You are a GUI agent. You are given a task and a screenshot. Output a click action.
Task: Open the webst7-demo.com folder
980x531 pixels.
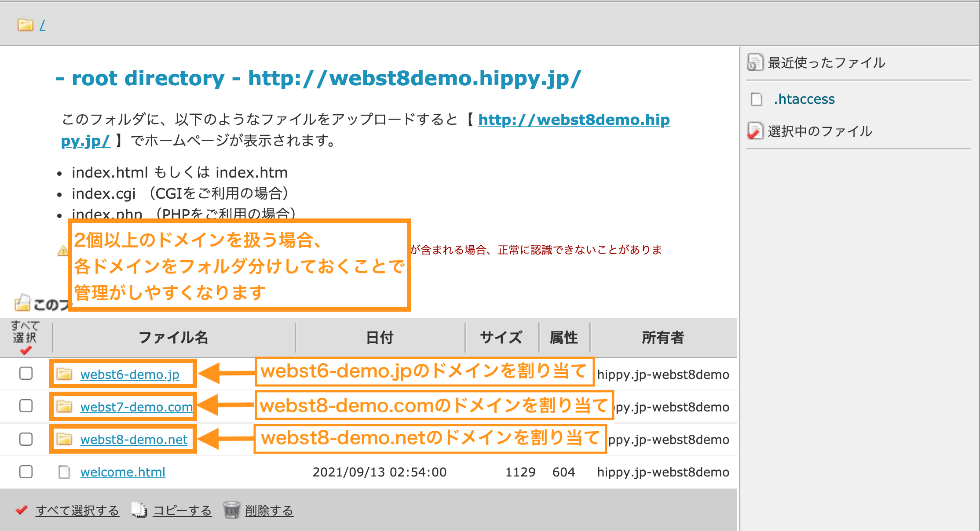click(x=136, y=407)
